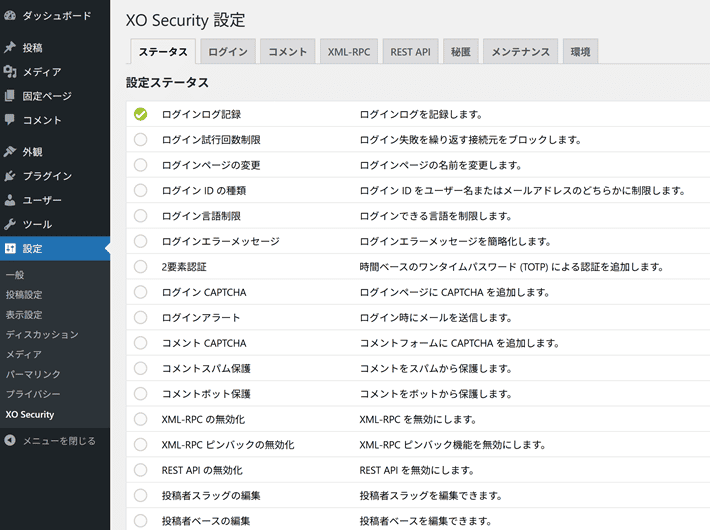Click the pin icon beside 投稿

click(x=10, y=47)
